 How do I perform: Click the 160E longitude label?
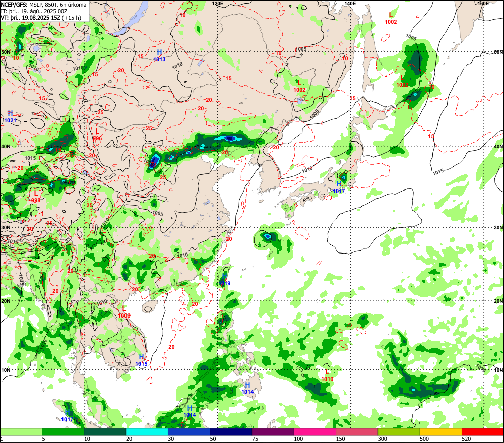tap(483, 3)
